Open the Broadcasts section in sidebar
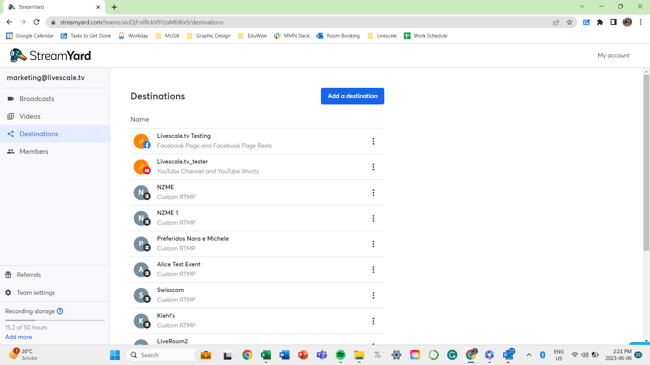 36,99
